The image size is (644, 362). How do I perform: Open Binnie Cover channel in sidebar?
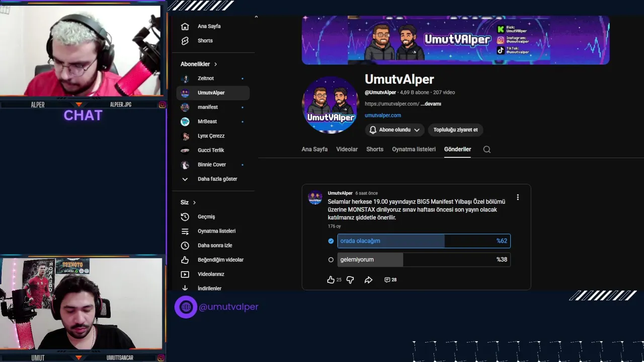(213, 164)
